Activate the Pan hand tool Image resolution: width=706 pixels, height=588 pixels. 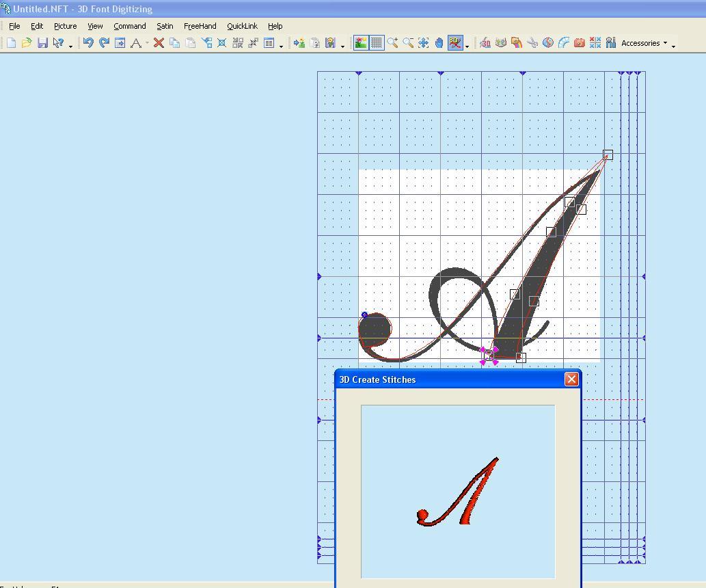point(439,43)
